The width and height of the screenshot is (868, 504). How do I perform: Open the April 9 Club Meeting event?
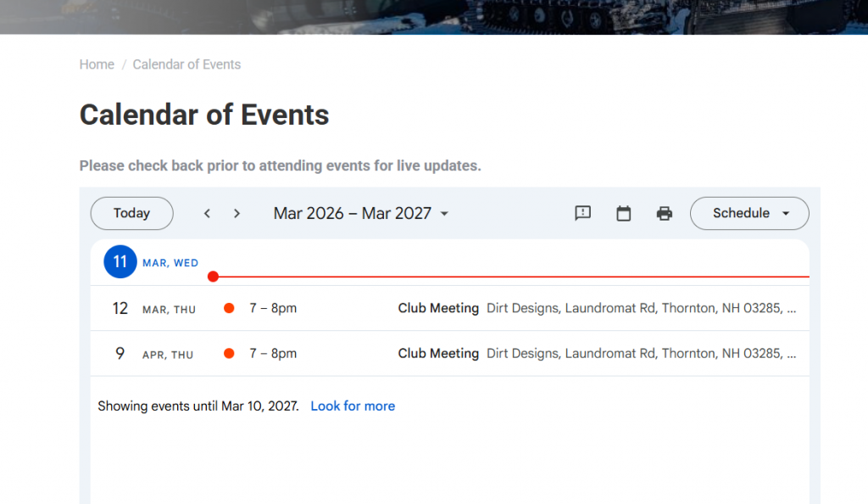[x=438, y=353]
